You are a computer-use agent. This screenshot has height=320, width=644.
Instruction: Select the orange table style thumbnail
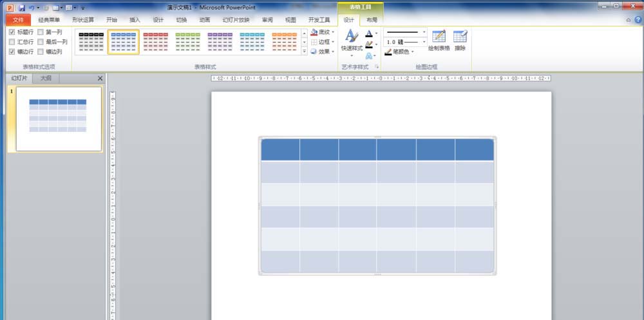click(284, 42)
